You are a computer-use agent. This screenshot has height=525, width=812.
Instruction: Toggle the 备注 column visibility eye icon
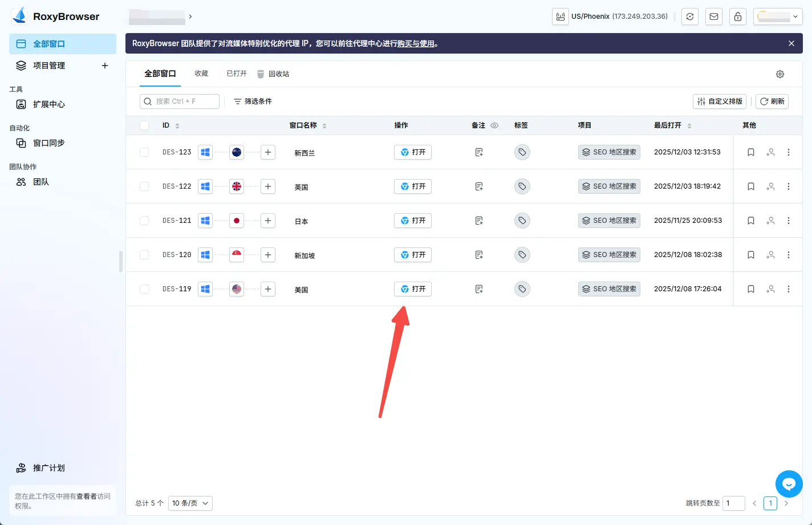click(494, 125)
